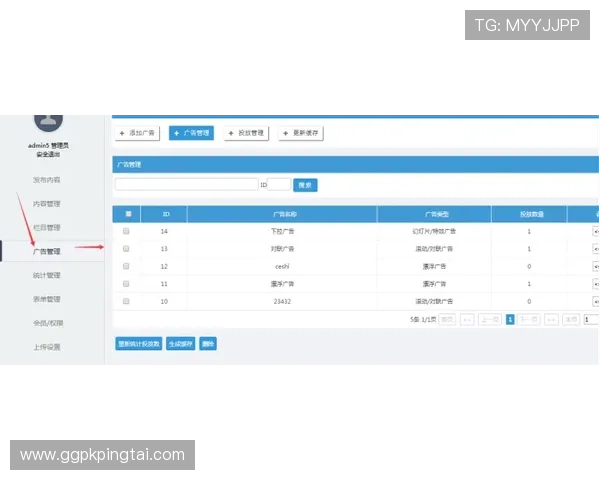Go to 会员/权限 sidebar item
This screenshot has width=600, height=480.
(47, 323)
